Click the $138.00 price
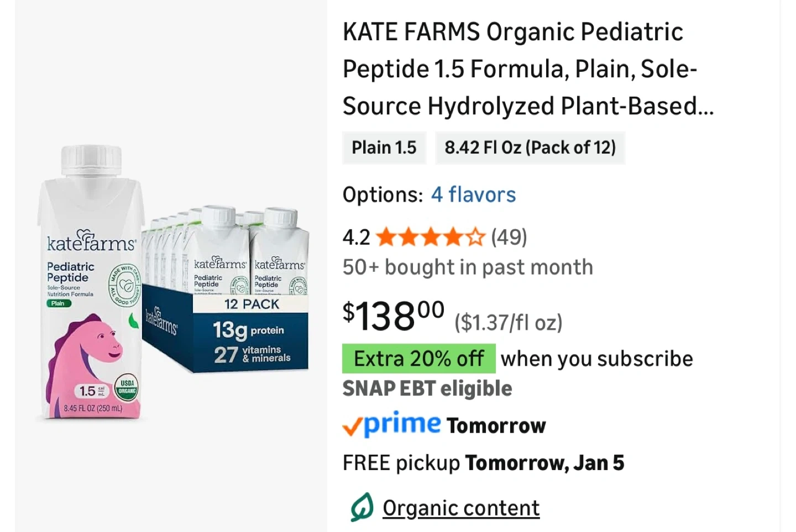The height and width of the screenshot is (532, 796). coord(394,316)
